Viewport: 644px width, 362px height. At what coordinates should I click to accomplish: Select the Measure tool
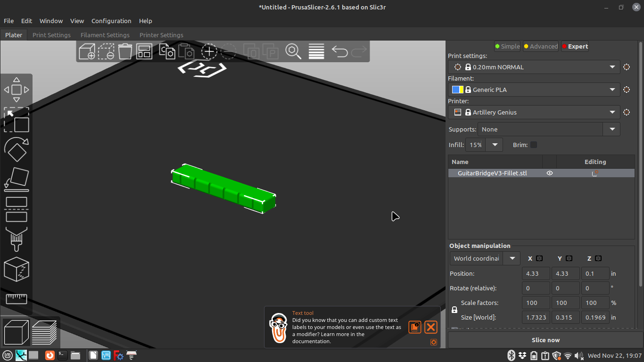pyautogui.click(x=16, y=298)
